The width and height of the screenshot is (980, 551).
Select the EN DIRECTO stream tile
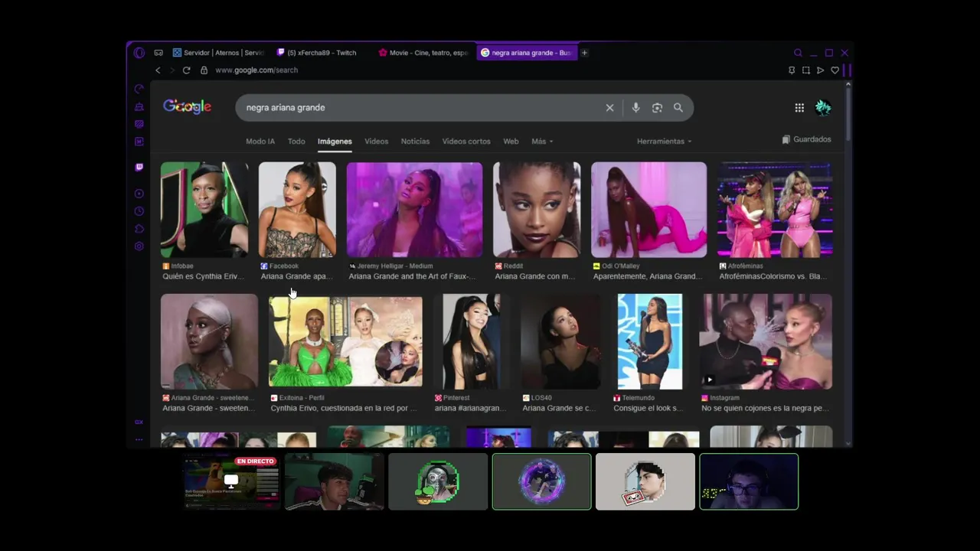pyautogui.click(x=230, y=481)
